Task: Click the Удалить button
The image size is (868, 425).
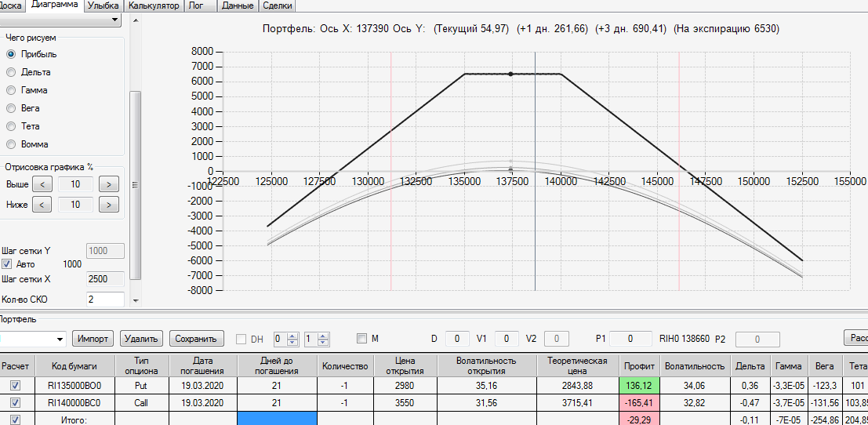Action: click(x=142, y=339)
